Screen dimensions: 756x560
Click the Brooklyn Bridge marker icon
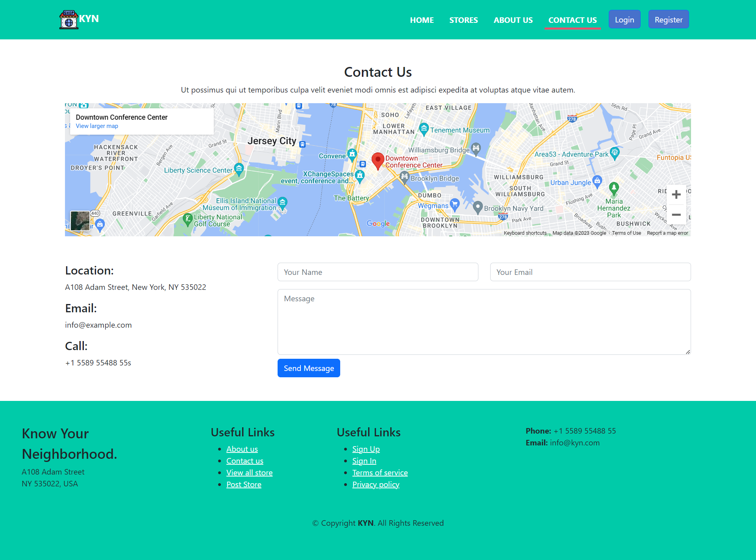(404, 177)
